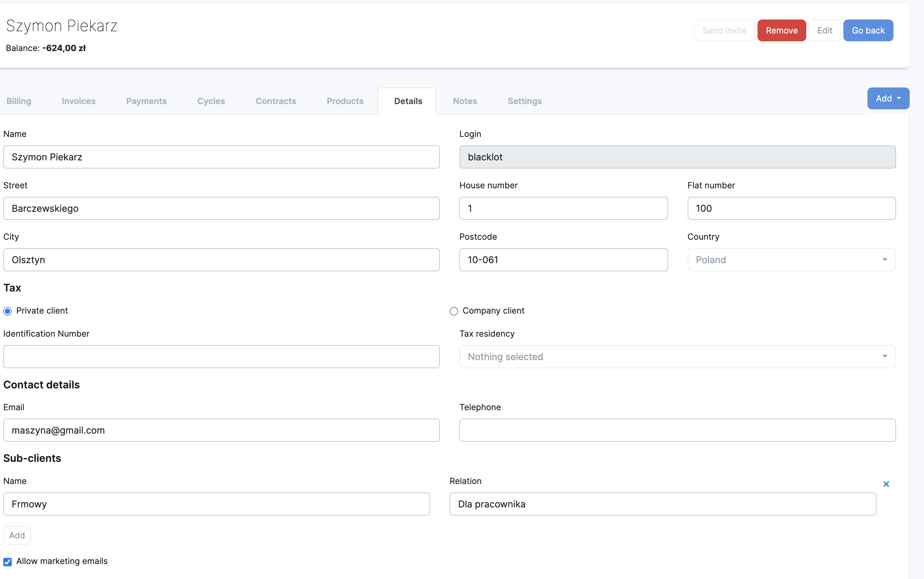The image size is (924, 579).
Task: Click the Edit button
Action: tap(825, 30)
